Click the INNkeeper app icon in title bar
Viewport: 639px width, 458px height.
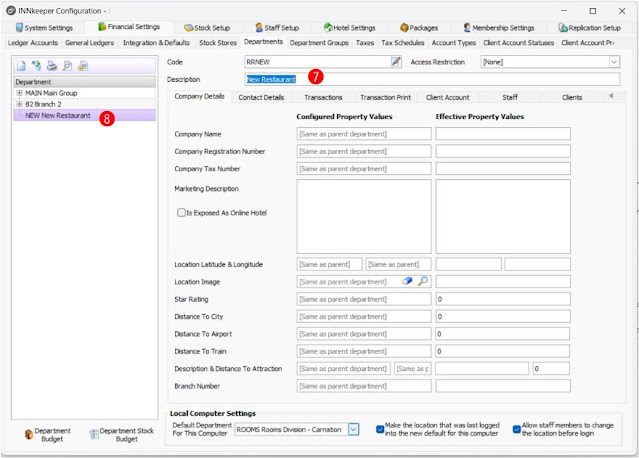11,11
